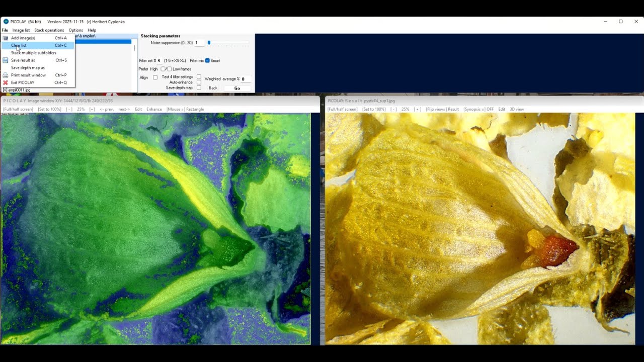Image resolution: width=644 pixels, height=362 pixels.
Task: Click the PICOLAY app icon in title bar
Action: 6,22
